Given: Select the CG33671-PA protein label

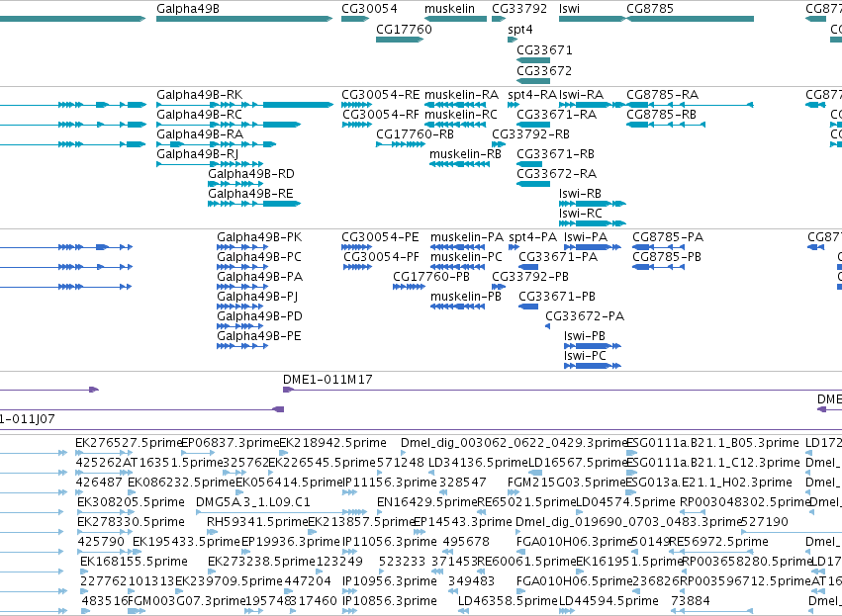Looking at the screenshot, I should pos(558,257).
